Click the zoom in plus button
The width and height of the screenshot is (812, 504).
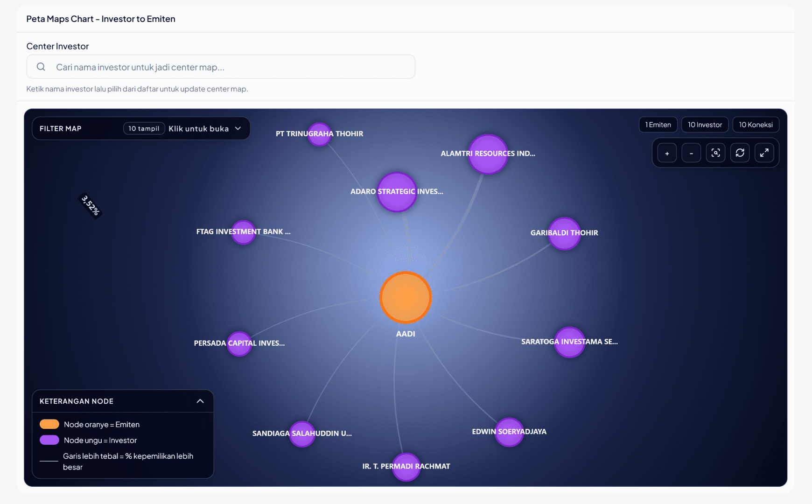667,153
